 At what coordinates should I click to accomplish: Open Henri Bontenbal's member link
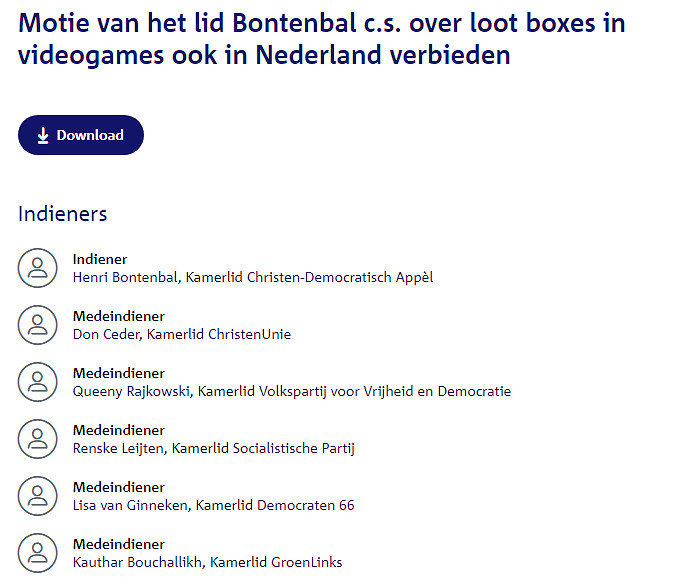coord(253,277)
